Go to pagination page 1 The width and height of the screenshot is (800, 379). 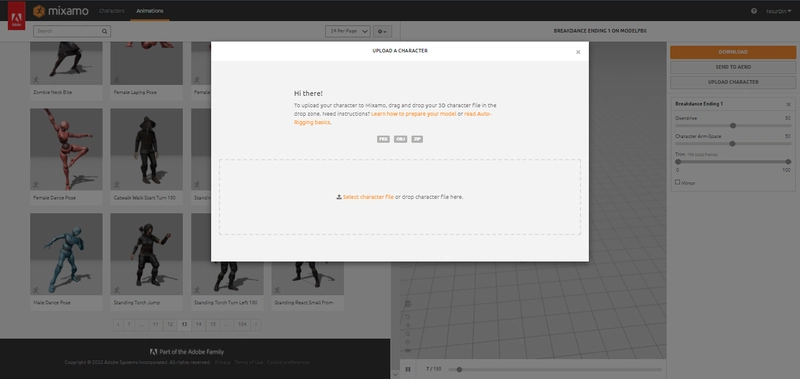pos(129,324)
